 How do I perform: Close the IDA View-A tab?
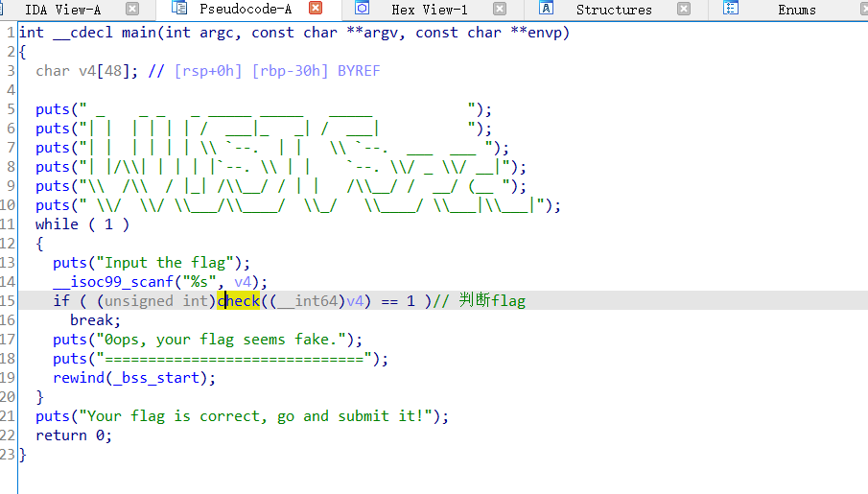click(131, 9)
